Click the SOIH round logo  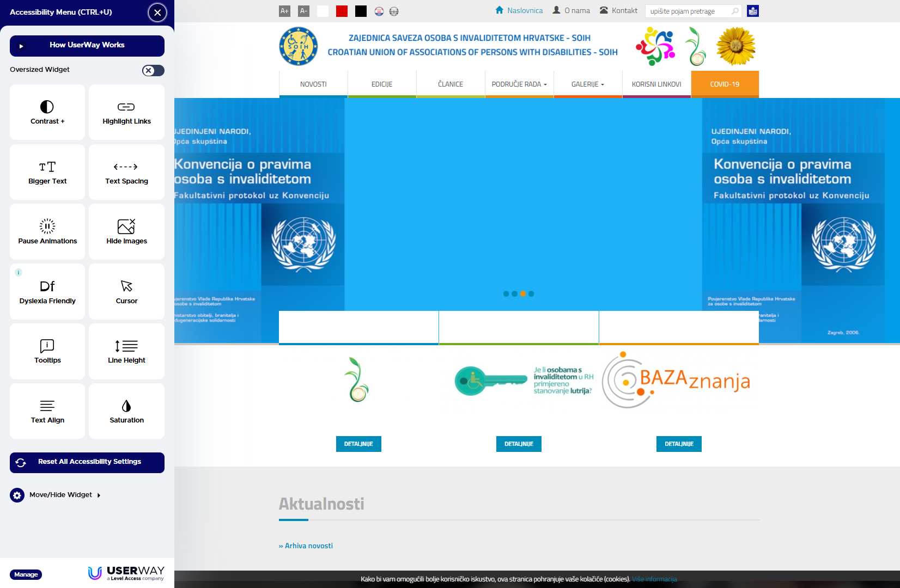pyautogui.click(x=299, y=46)
